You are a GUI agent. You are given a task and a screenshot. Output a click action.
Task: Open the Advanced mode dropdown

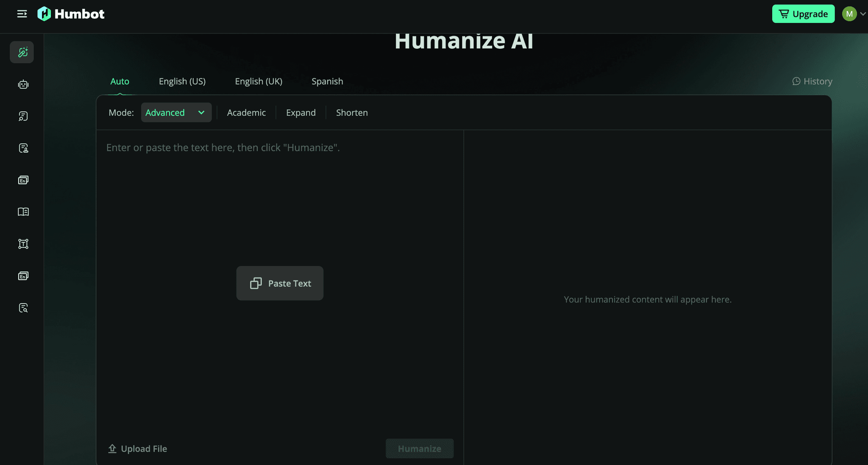[176, 112]
